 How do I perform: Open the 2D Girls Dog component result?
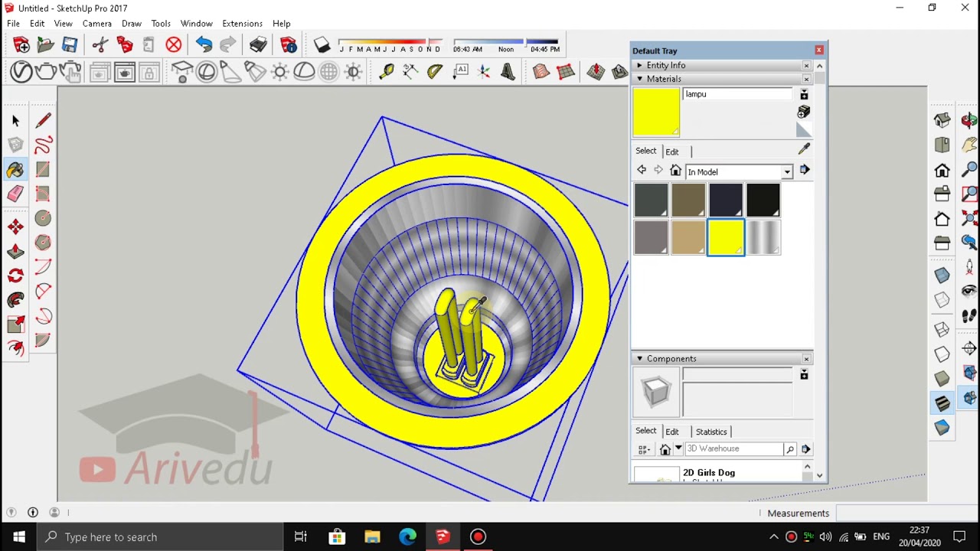[708, 472]
